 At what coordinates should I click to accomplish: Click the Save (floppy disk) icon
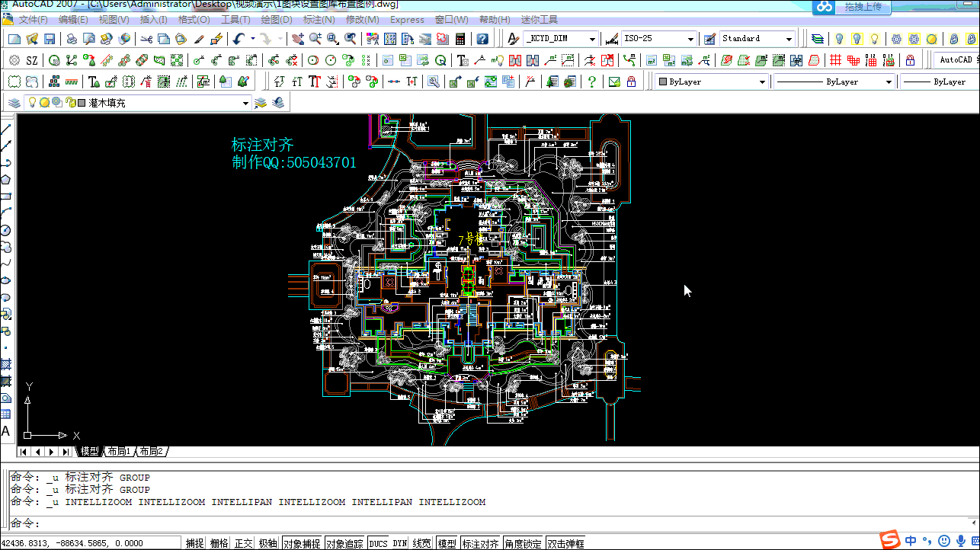tap(50, 39)
